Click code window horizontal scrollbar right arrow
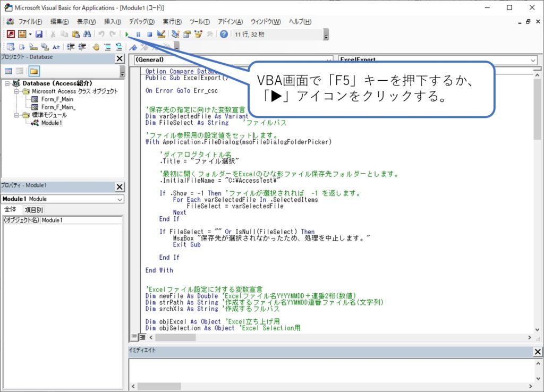The width and height of the screenshot is (544, 392). (530, 337)
